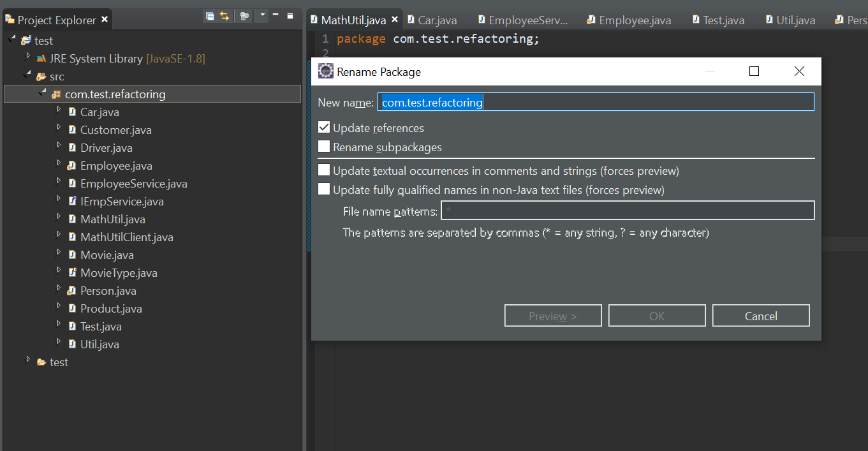
Task: Click the Project Explorer filter icon
Action: [244, 16]
